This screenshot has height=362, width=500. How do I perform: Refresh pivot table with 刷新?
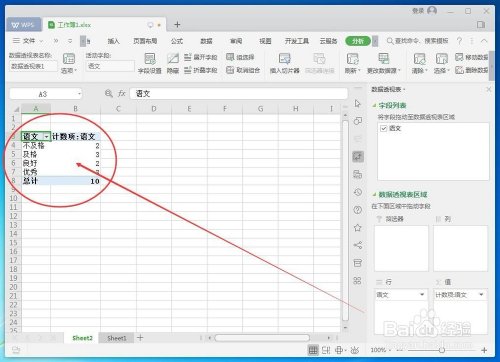(352, 63)
